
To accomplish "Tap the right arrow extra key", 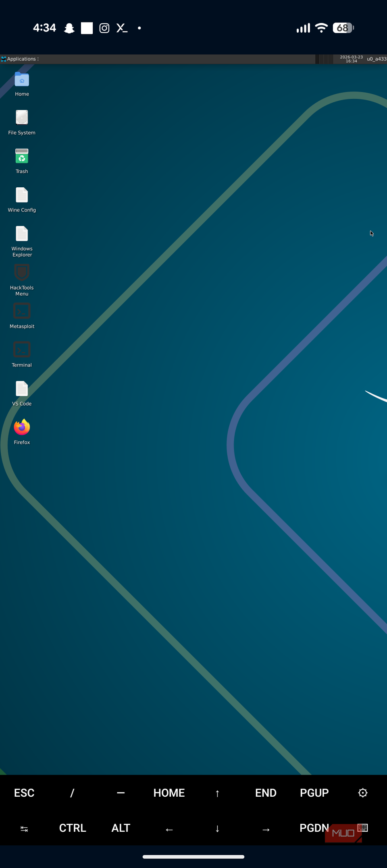I will 266,829.
